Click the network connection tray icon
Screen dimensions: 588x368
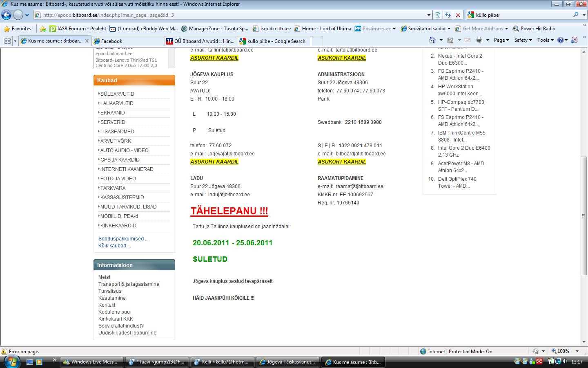(x=557, y=361)
